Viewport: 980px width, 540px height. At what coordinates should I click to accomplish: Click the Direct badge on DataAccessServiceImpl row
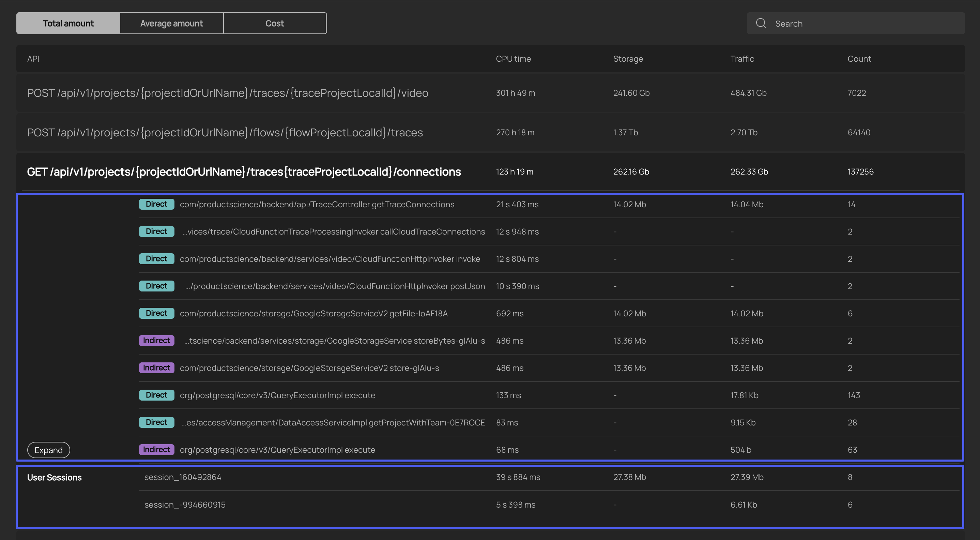[x=156, y=422]
